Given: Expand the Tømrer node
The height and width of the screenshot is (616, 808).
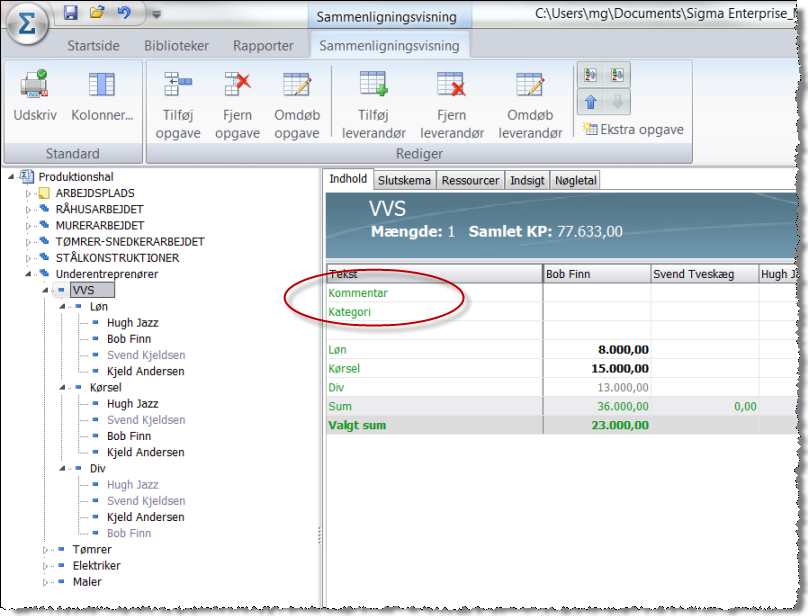Looking at the screenshot, I should (45, 550).
